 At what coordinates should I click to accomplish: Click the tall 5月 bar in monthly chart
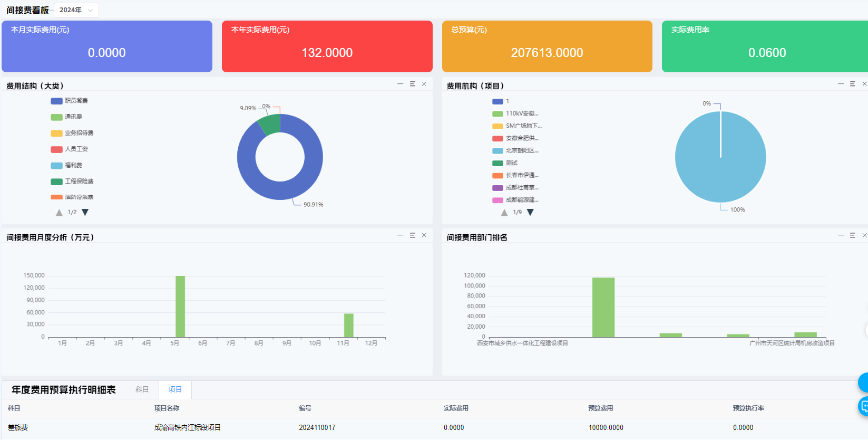pos(180,306)
